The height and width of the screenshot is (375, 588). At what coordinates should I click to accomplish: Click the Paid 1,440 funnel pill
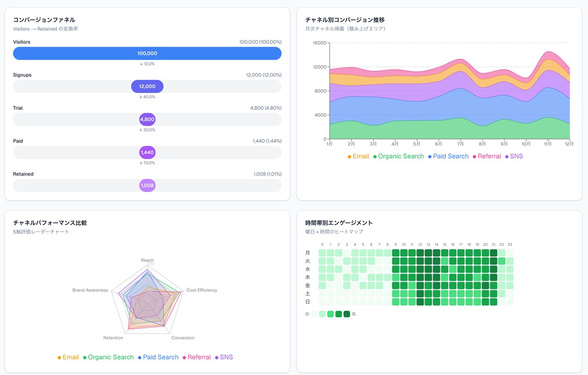tap(147, 152)
